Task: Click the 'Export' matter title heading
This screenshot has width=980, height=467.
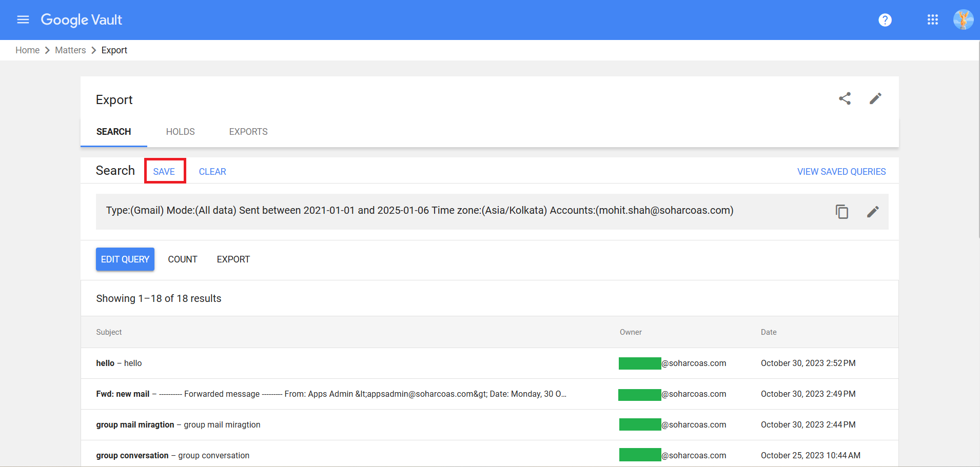Action: click(x=114, y=100)
